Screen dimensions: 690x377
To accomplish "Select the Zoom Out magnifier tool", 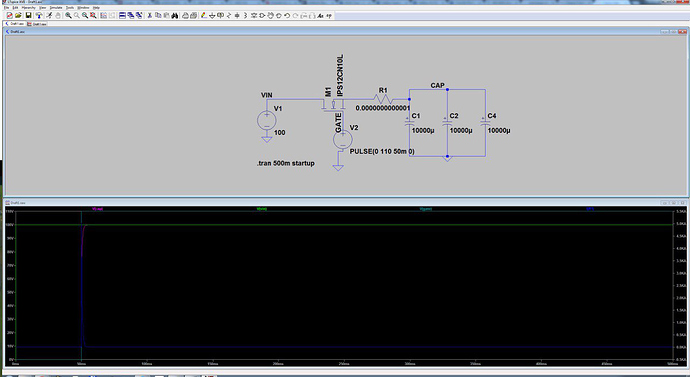I will (x=85, y=15).
